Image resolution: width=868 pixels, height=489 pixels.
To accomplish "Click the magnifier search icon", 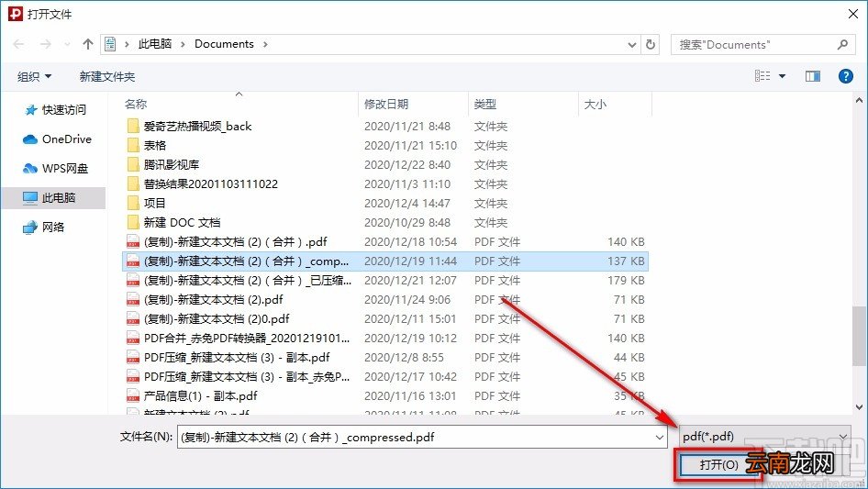I will [x=842, y=44].
